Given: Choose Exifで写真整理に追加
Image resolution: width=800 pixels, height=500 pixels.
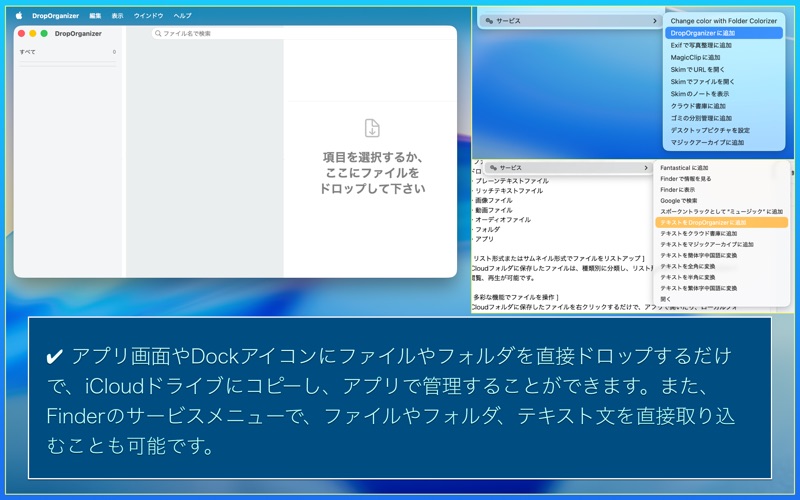Looking at the screenshot, I should click(x=723, y=45).
